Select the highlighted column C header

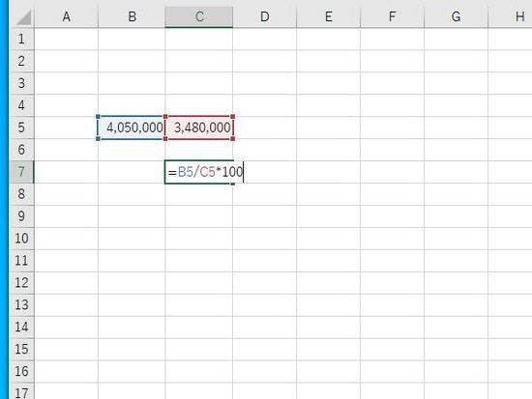point(199,16)
